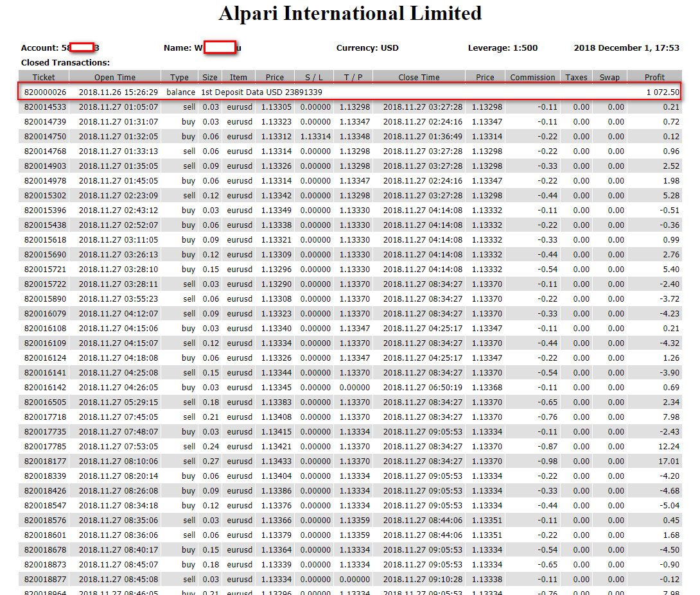Select ticket number 820015690
This screenshot has width=700, height=595.
coord(45,254)
